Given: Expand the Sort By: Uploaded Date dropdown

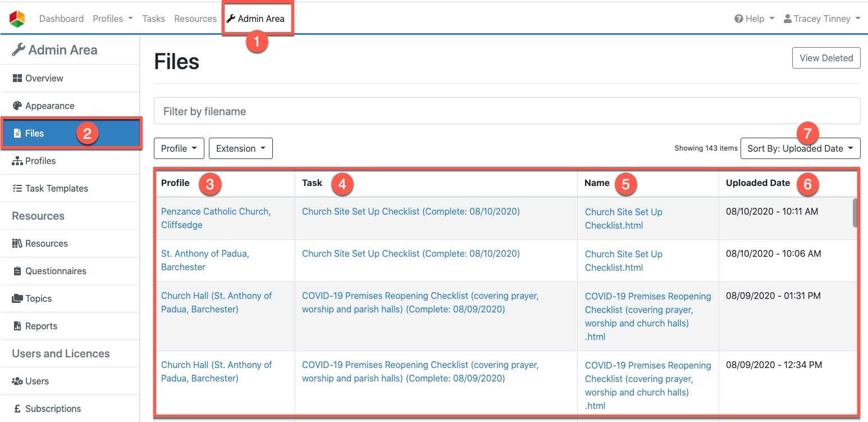Looking at the screenshot, I should pos(800,148).
